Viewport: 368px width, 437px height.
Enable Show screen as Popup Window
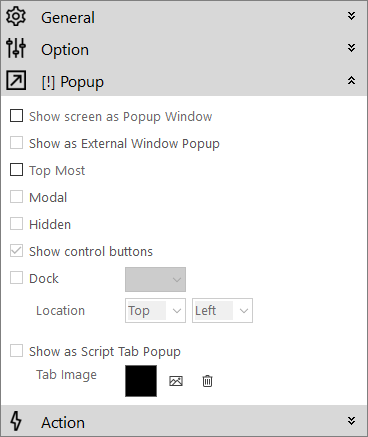(x=16, y=116)
